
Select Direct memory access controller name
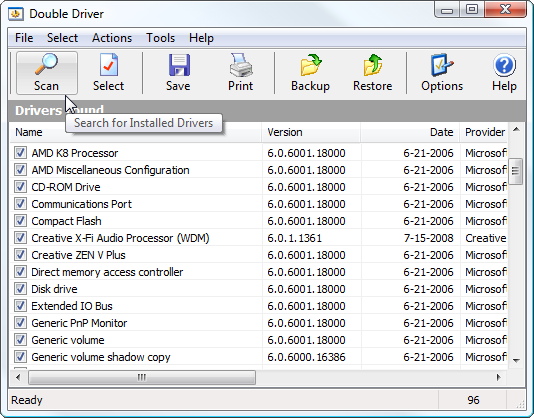(x=107, y=272)
